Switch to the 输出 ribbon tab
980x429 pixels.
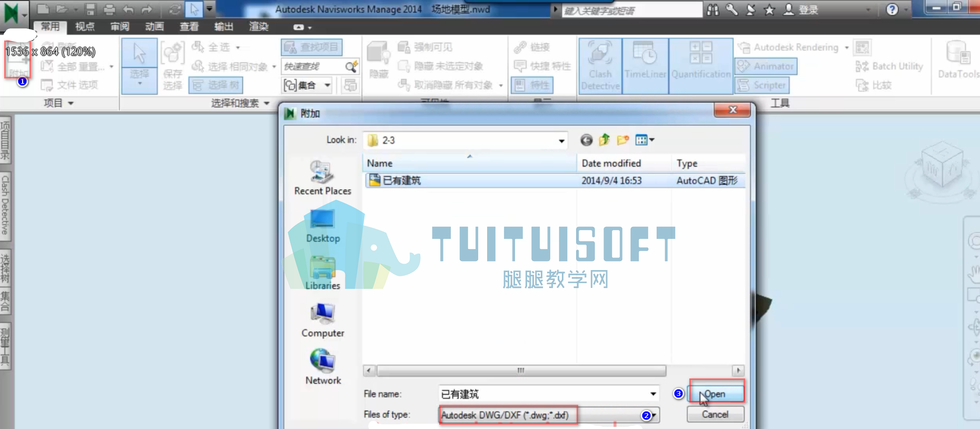[224, 26]
